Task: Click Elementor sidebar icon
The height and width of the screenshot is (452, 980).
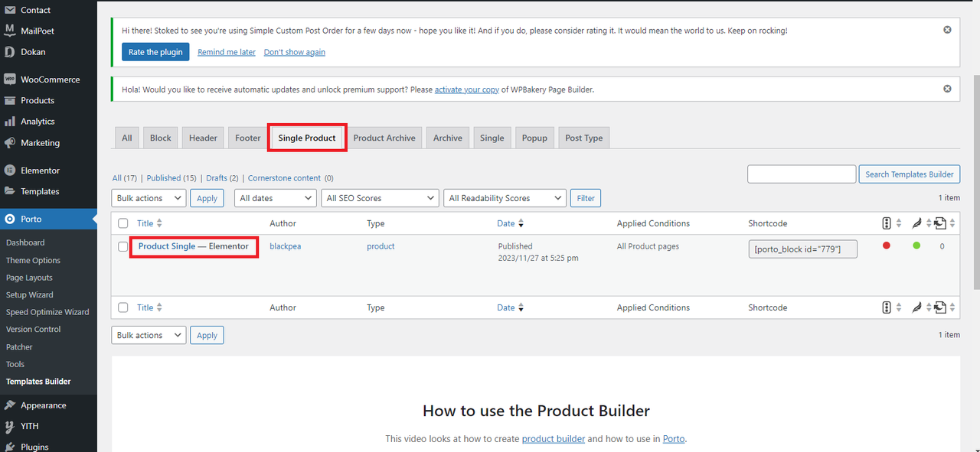Action: (x=10, y=171)
